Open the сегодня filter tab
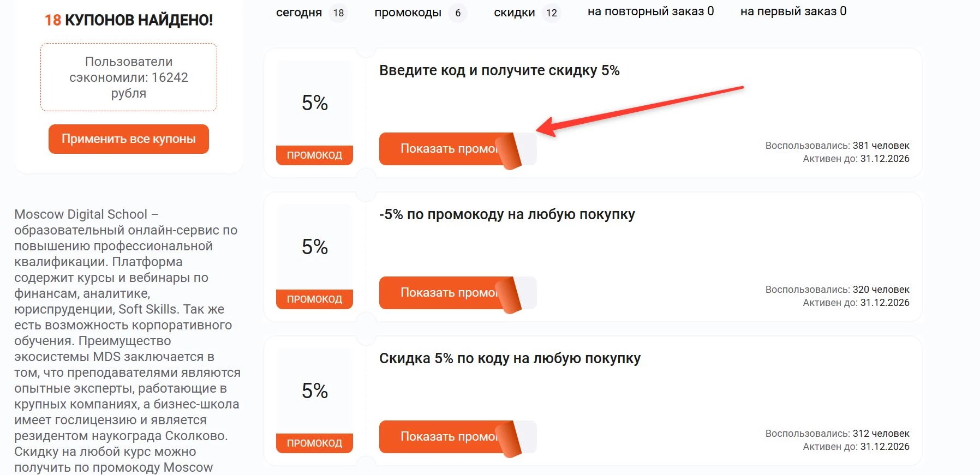Viewport: 980px width, 475px height. pos(299,13)
